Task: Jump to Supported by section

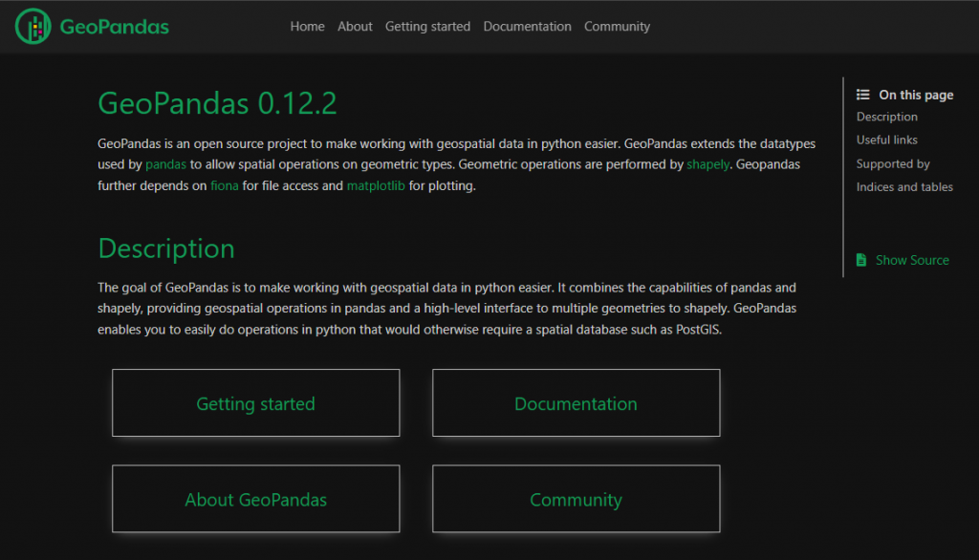Action: pos(893,163)
